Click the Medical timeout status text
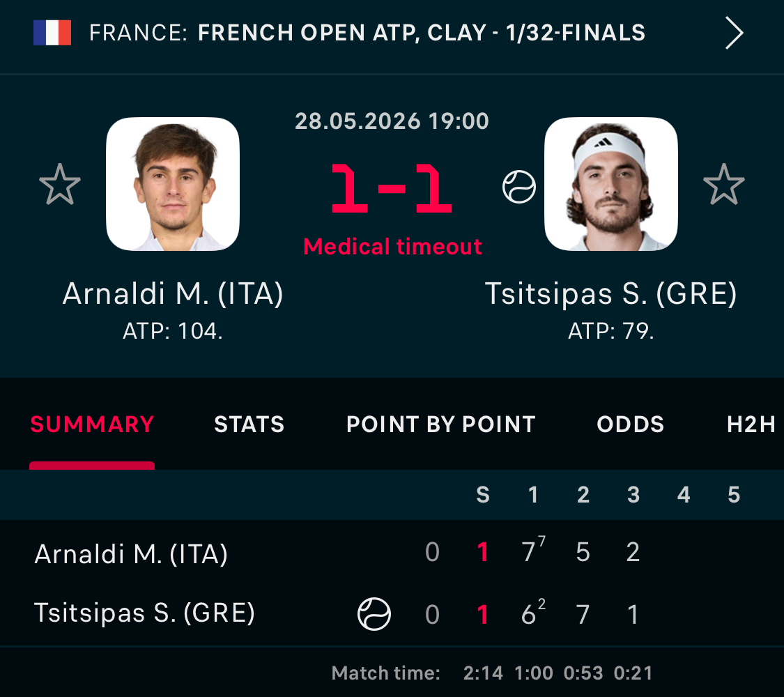The image size is (784, 697). [392, 247]
